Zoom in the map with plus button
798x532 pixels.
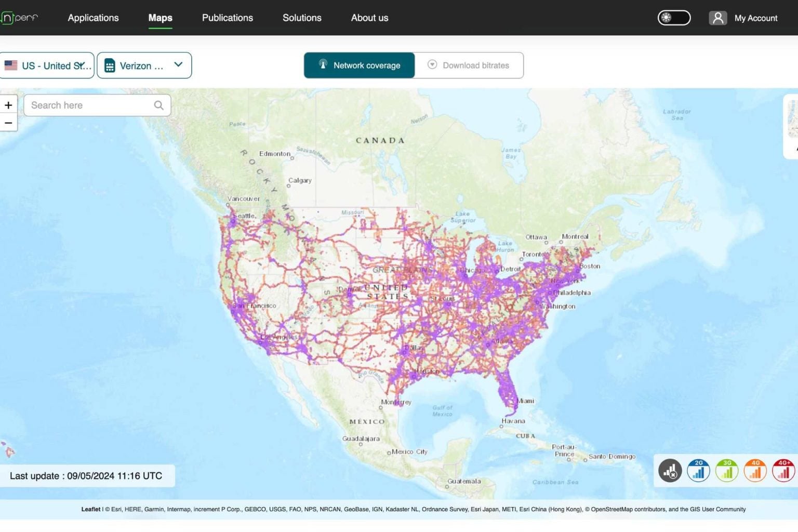tap(8, 105)
